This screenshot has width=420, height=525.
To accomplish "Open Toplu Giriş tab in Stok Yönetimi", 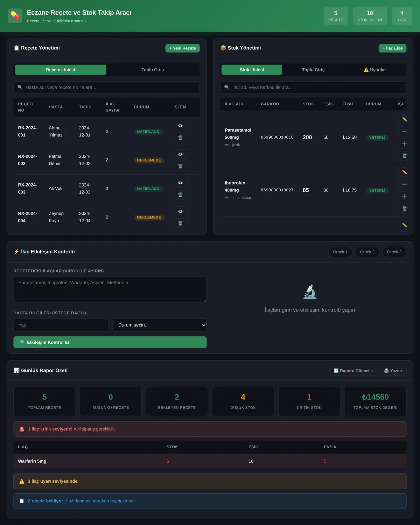I will [x=313, y=70].
